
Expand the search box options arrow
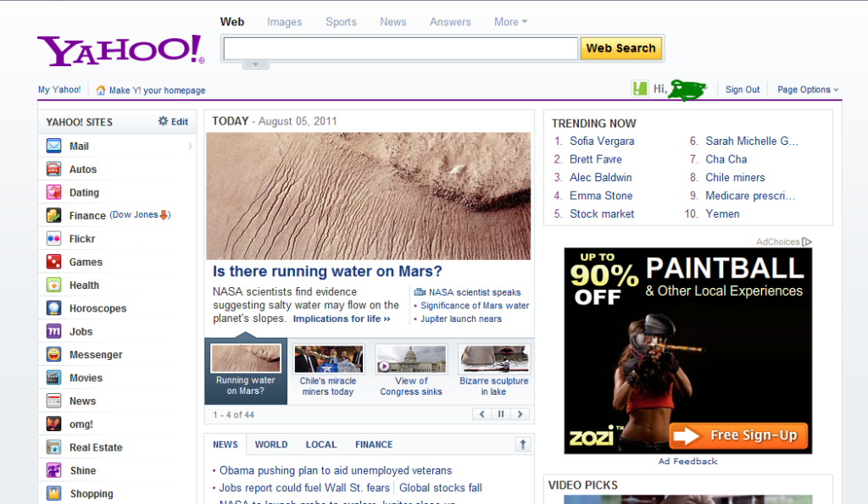pyautogui.click(x=255, y=64)
